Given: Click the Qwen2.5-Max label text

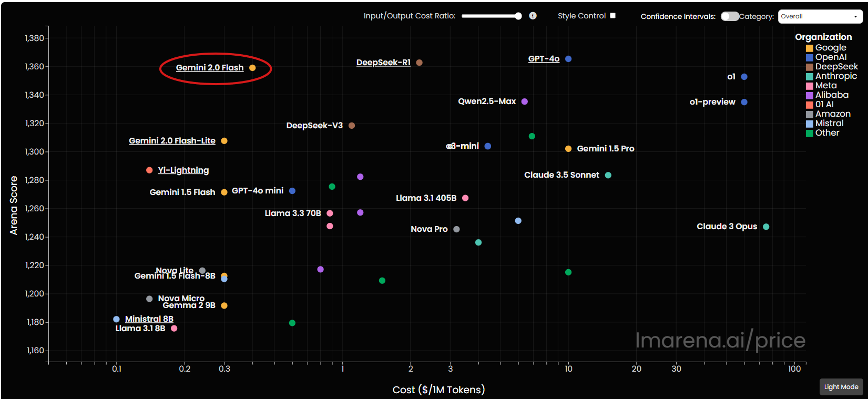Looking at the screenshot, I should 487,101.
